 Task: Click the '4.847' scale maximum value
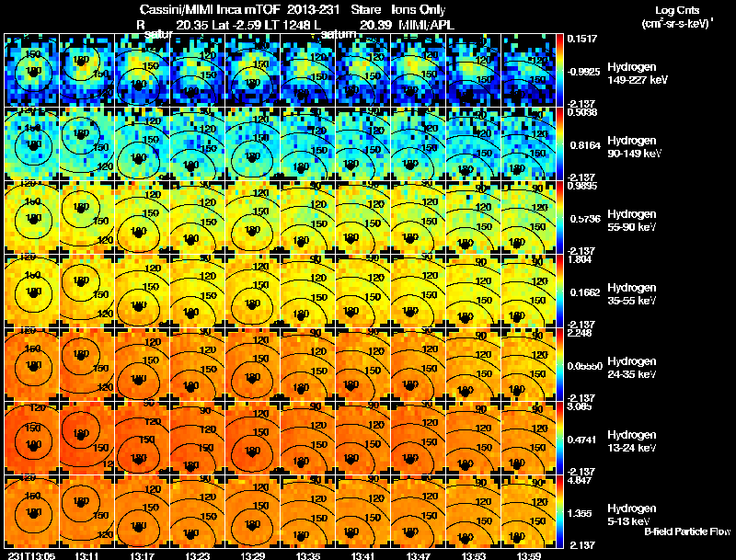coord(580,480)
